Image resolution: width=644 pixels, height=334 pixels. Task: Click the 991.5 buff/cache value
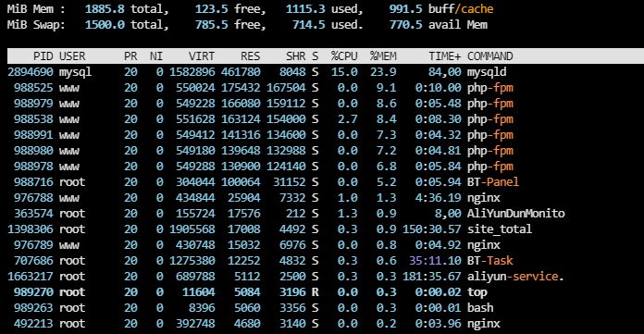click(x=406, y=8)
